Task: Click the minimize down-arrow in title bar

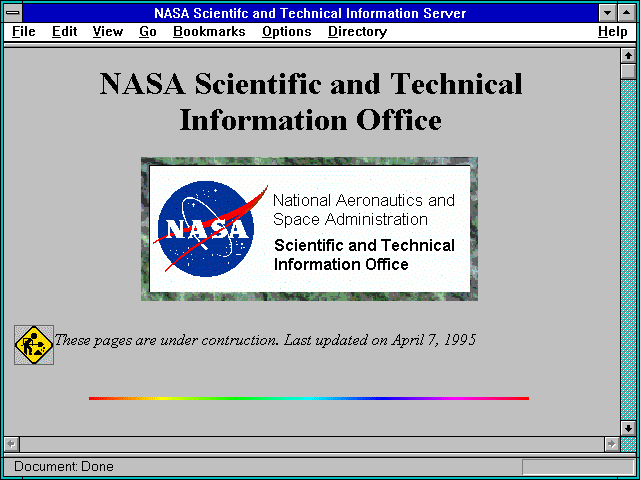Action: point(607,13)
